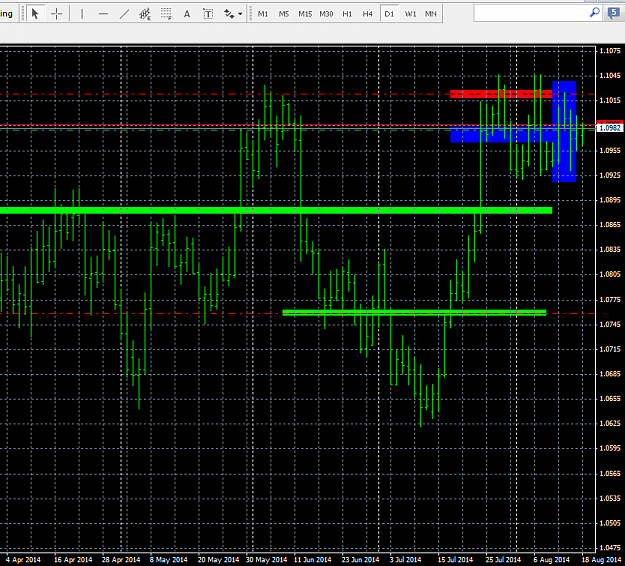
Task: Select the equidistant channel tool
Action: click(x=145, y=14)
